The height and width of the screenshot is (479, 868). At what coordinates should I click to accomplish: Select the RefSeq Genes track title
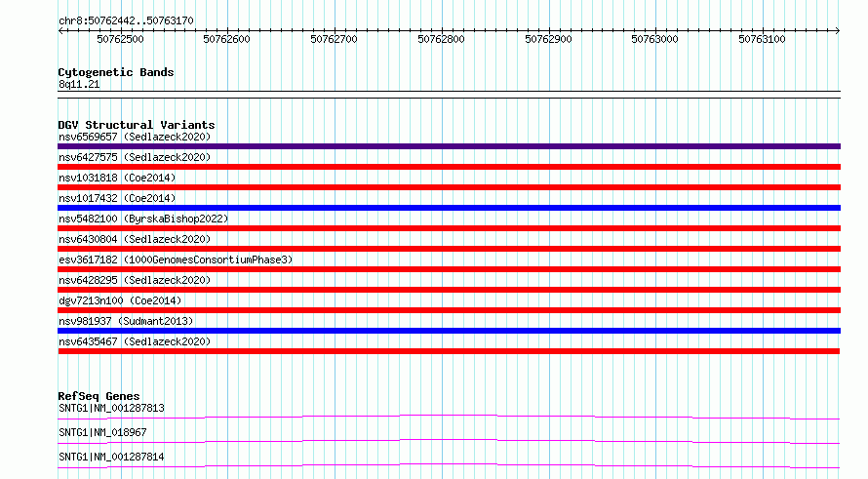point(99,396)
